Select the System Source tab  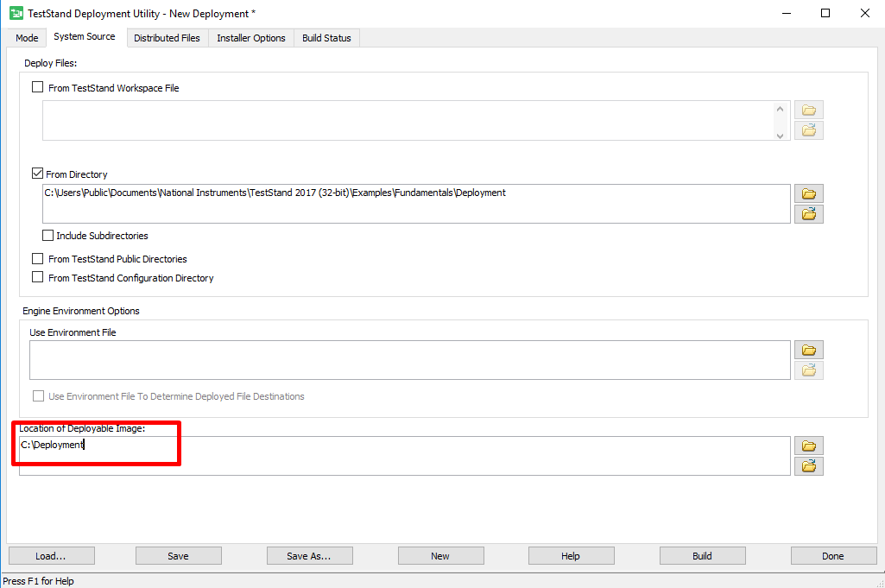pos(85,36)
